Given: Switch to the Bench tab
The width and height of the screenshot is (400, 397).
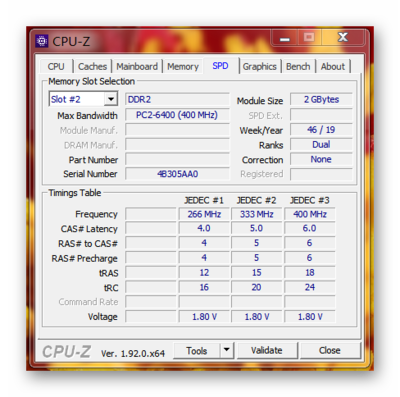Looking at the screenshot, I should tap(298, 66).
